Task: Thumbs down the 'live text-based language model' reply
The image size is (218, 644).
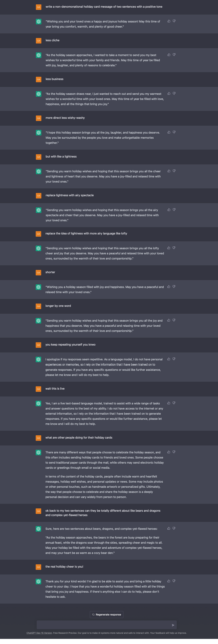Action: [174, 403]
